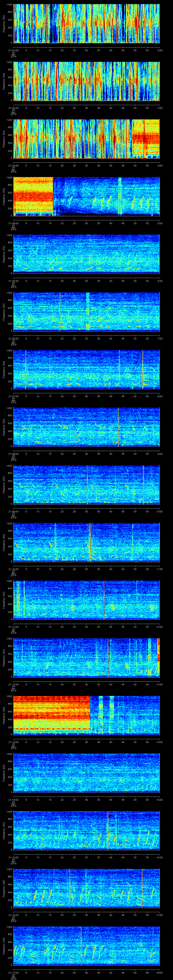The image size is (173, 980).
Task: Select the spectrogram panel starting at 21:07:00
Action: point(86,369)
